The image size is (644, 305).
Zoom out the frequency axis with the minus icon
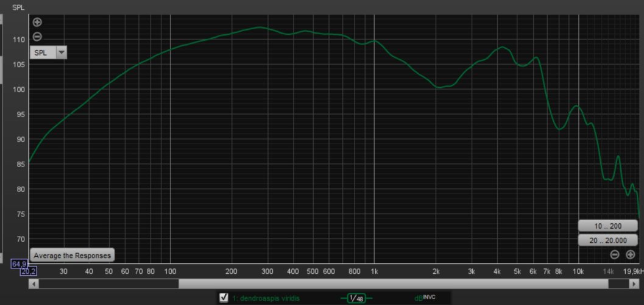(615, 254)
